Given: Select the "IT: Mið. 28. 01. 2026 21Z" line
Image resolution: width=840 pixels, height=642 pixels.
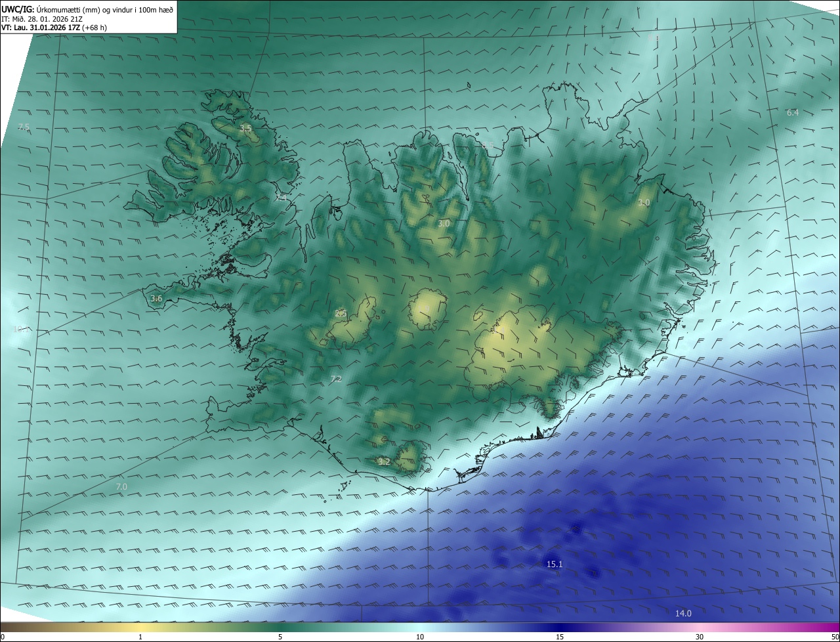Looking at the screenshot, I should click(42, 19).
